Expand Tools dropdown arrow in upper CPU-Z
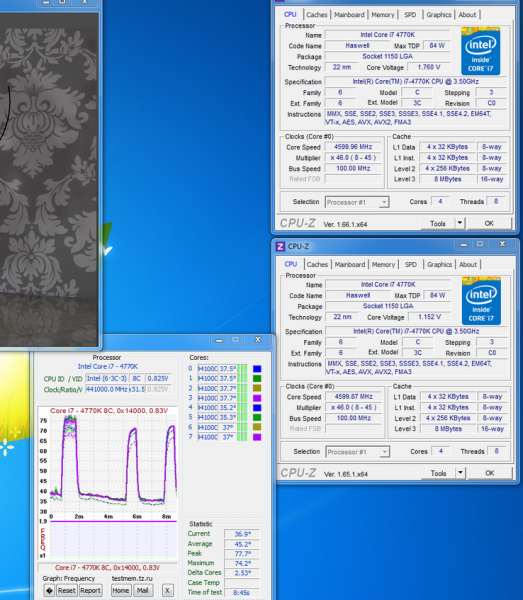The height and width of the screenshot is (600, 523). click(459, 223)
